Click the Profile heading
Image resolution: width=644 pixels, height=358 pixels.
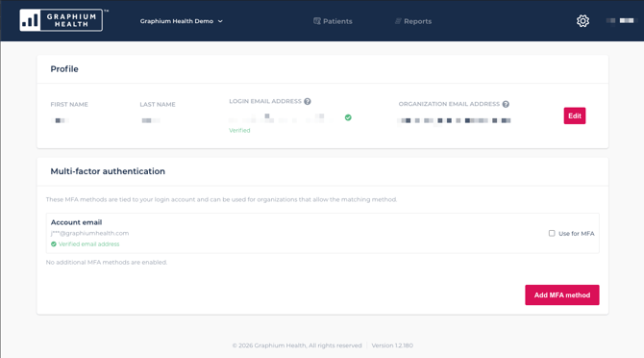64,69
